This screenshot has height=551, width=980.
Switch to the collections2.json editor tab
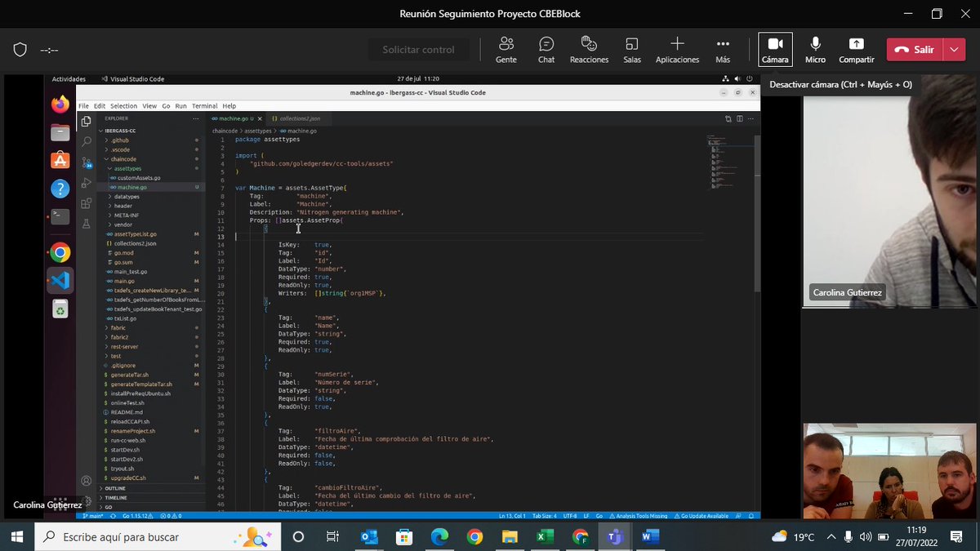point(299,118)
